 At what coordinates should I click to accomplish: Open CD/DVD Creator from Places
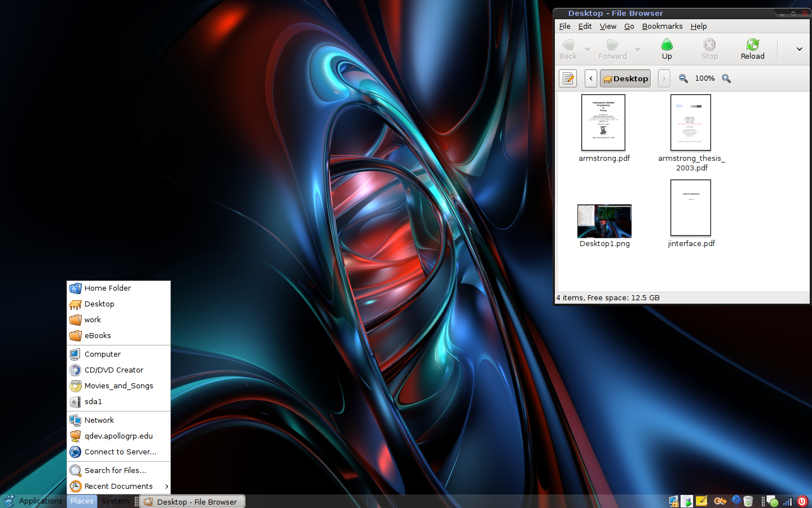coord(113,370)
